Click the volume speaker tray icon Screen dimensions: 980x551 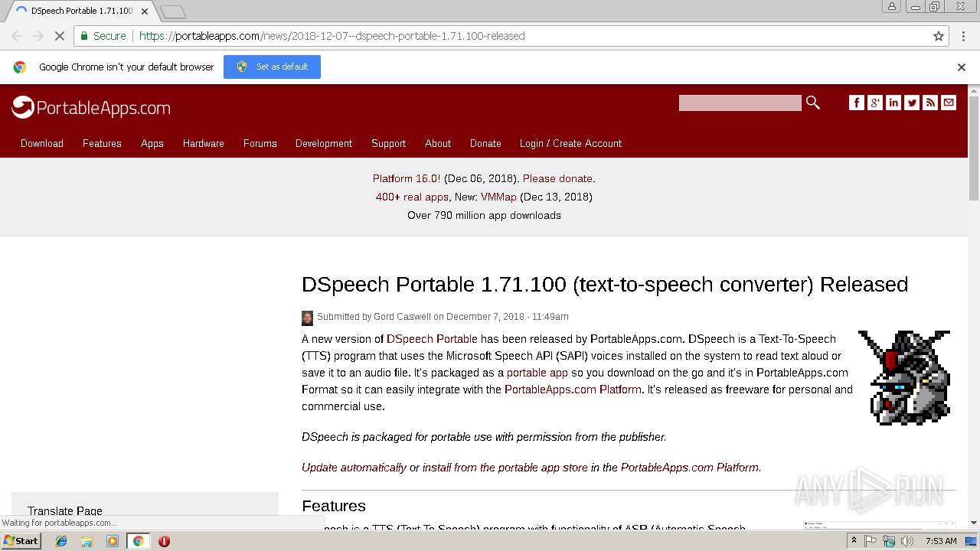click(x=907, y=541)
